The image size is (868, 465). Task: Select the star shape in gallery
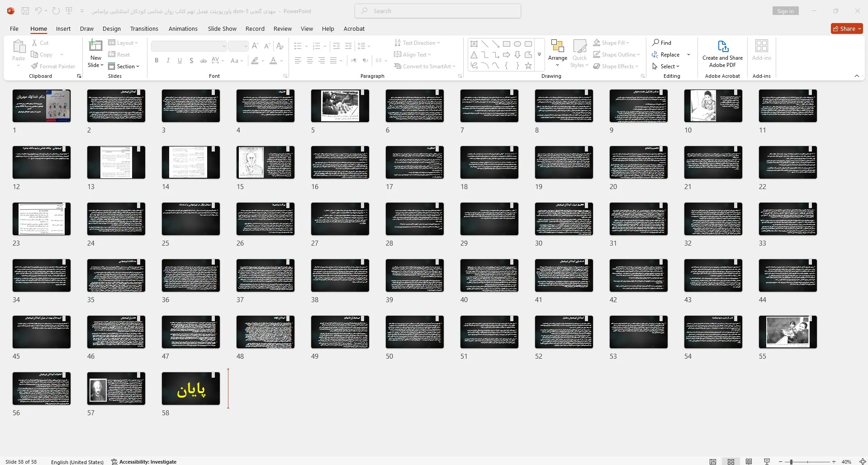pyautogui.click(x=528, y=66)
